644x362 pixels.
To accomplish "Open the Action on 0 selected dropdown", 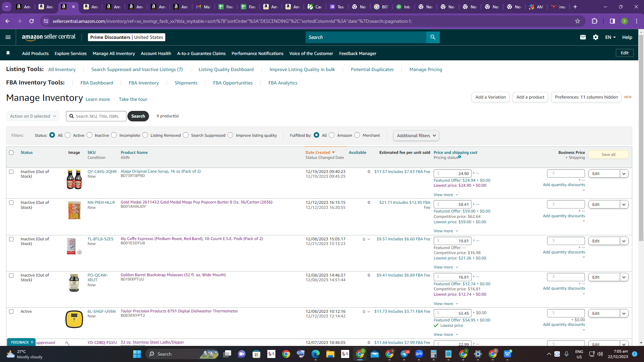I will click(33, 116).
